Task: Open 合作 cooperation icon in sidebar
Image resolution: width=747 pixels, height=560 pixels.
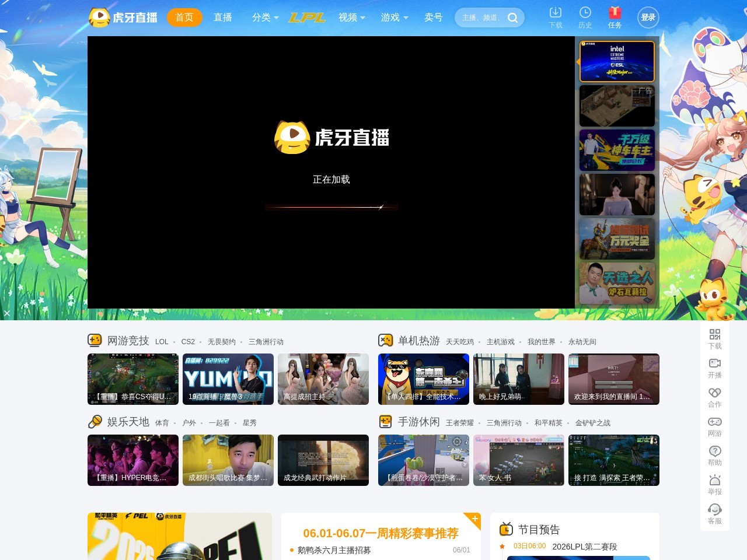Action: coord(715,393)
